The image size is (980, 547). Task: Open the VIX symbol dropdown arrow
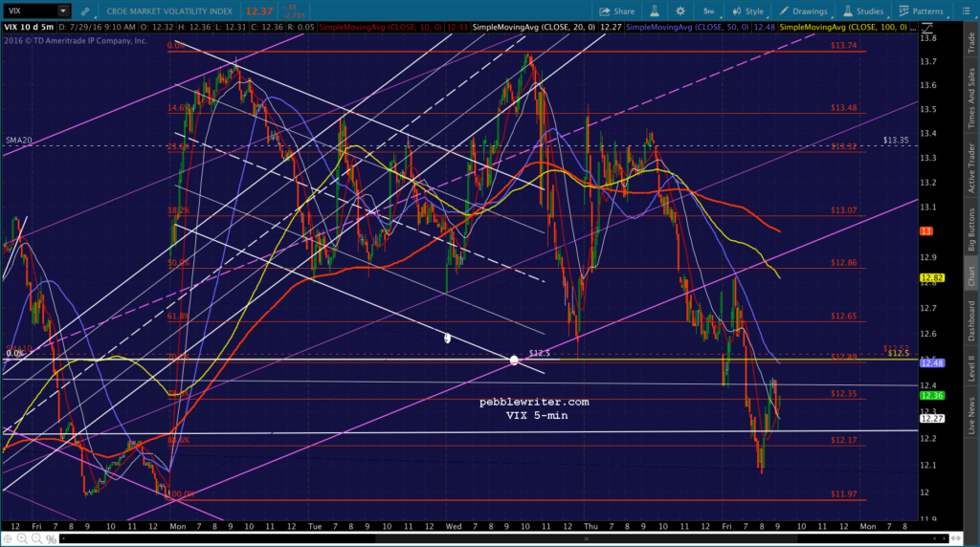[63, 11]
